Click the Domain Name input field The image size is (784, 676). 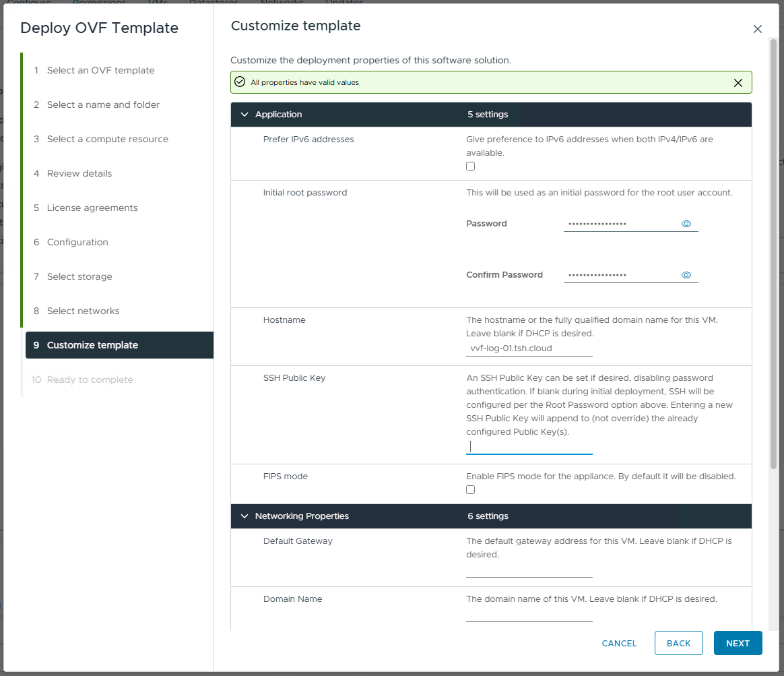click(x=529, y=614)
